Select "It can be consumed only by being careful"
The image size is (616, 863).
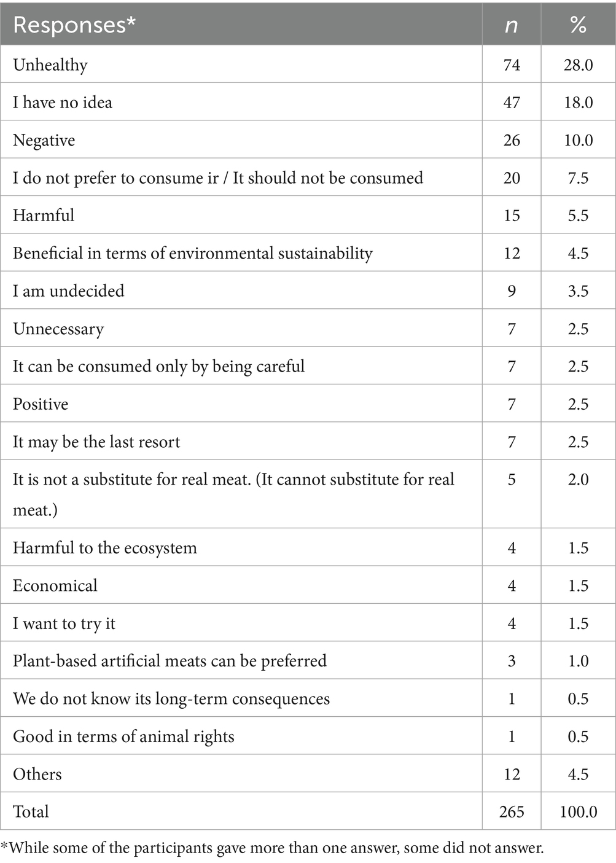point(159,366)
